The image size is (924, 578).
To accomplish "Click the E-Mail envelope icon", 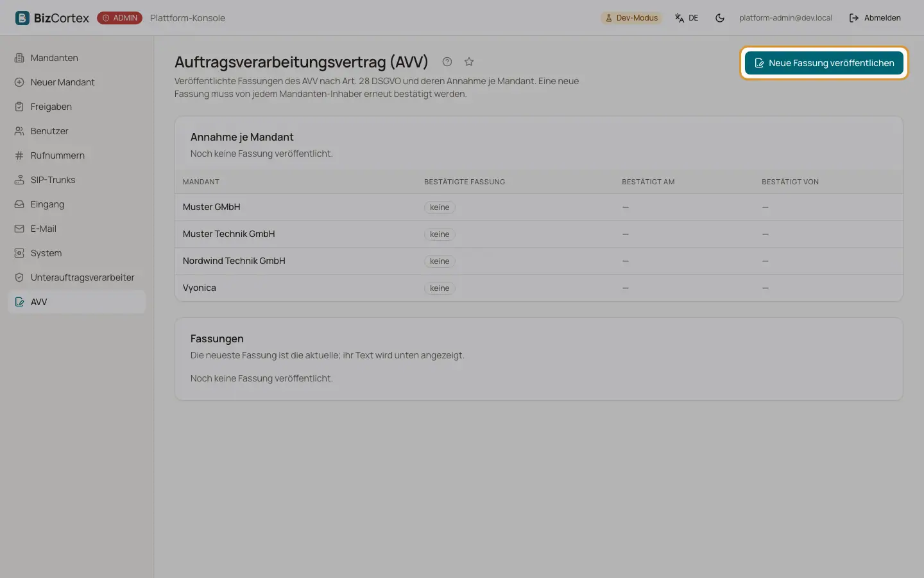I will (19, 229).
